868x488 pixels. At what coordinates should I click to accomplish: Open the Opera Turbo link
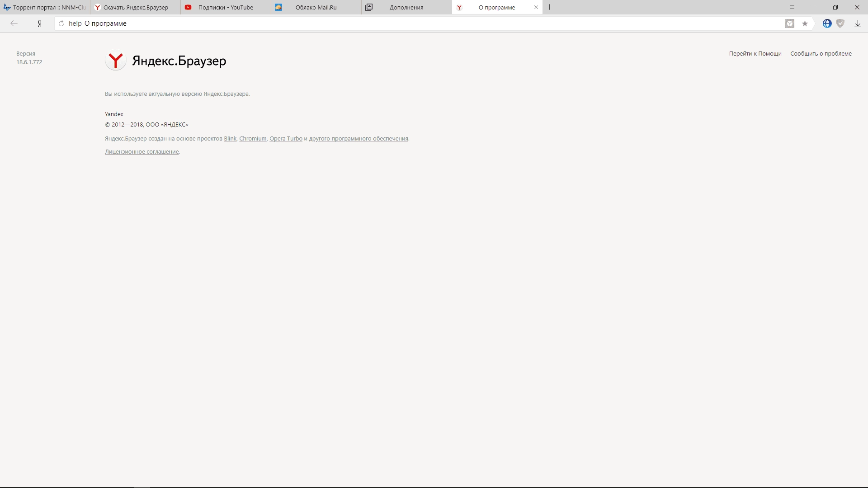click(x=286, y=139)
